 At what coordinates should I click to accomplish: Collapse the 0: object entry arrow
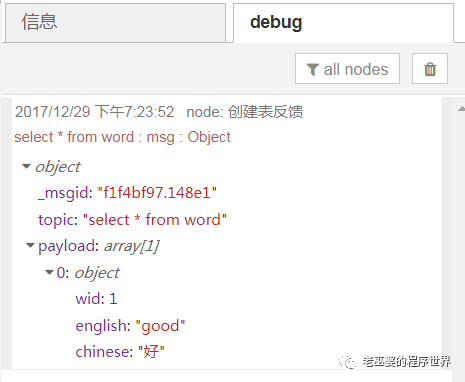coord(49,272)
